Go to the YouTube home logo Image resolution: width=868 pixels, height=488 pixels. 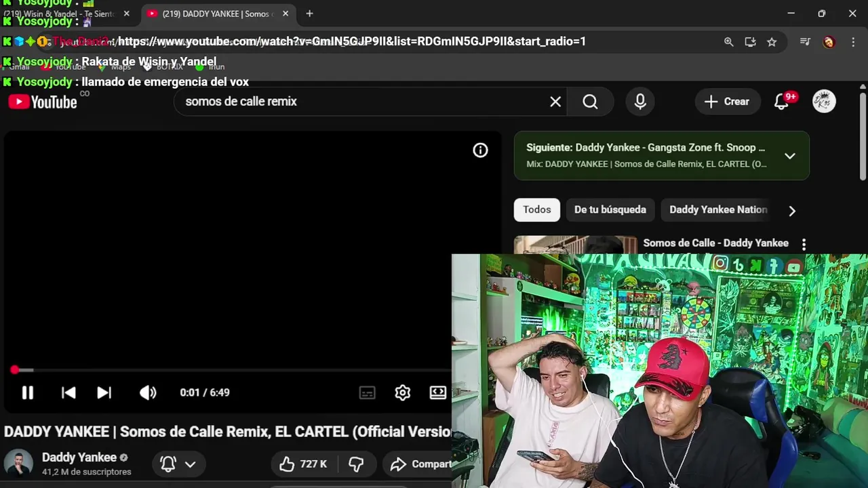click(x=43, y=102)
